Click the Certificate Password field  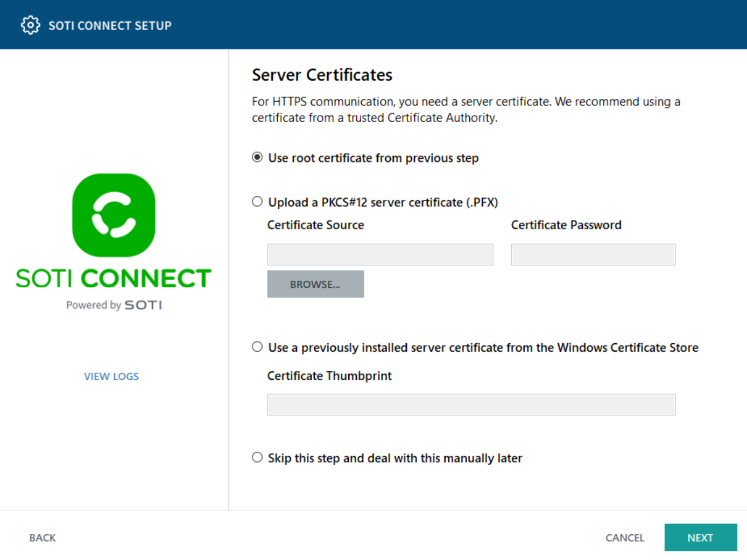593,254
